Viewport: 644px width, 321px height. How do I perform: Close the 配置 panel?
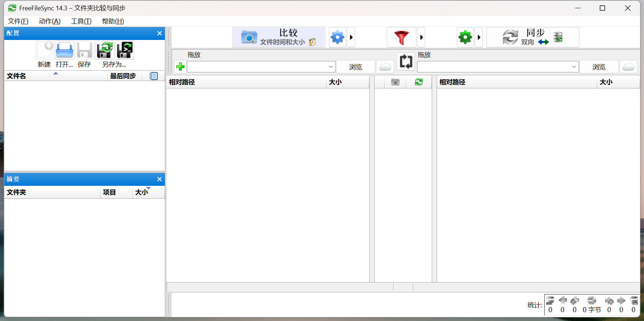click(x=159, y=33)
